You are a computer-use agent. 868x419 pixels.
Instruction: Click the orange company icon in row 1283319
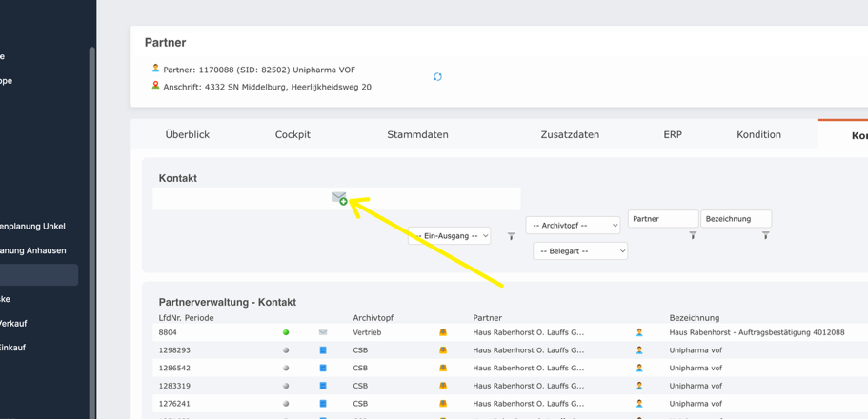click(x=443, y=386)
